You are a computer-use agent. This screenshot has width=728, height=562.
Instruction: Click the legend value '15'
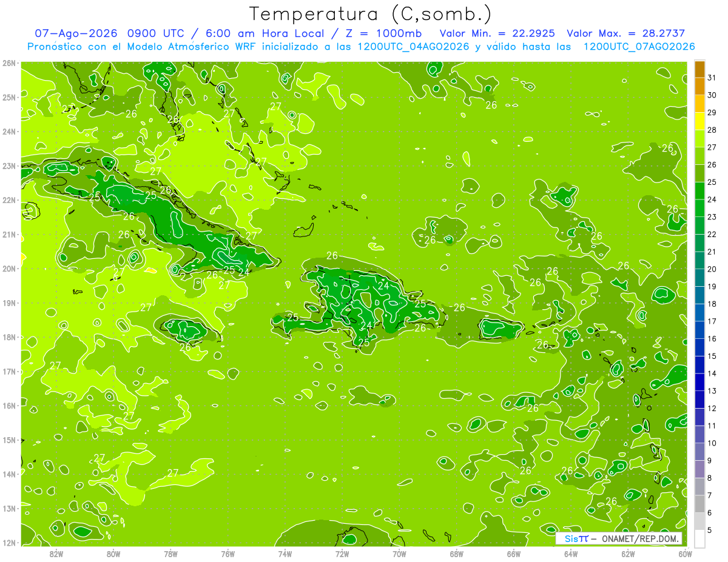(712, 356)
